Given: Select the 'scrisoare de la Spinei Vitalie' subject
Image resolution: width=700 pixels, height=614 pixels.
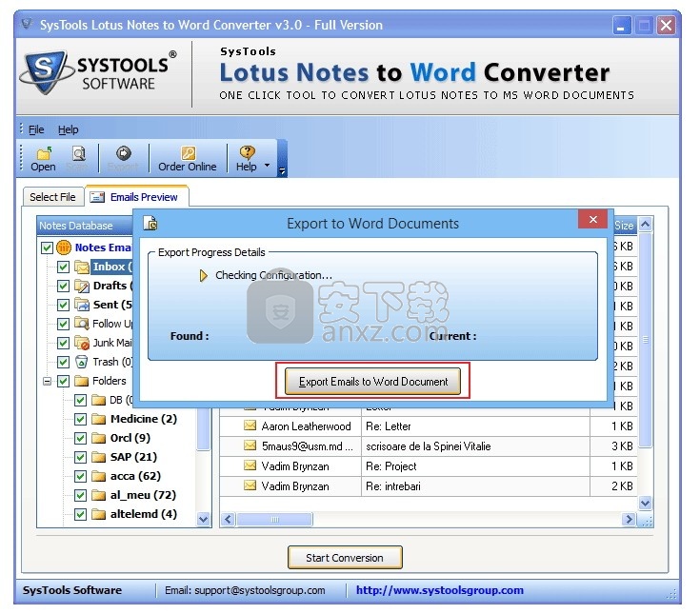Looking at the screenshot, I should pos(429,446).
